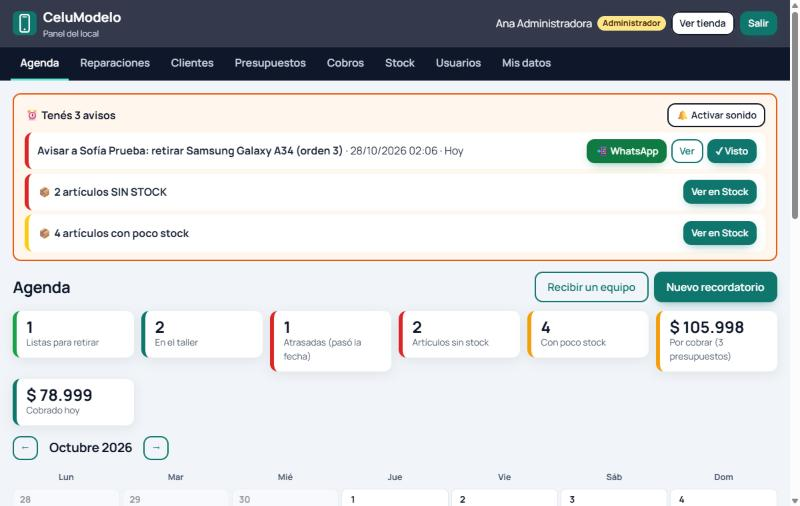Image resolution: width=800 pixels, height=506 pixels.
Task: Select the Cobros tab
Action: click(x=345, y=63)
